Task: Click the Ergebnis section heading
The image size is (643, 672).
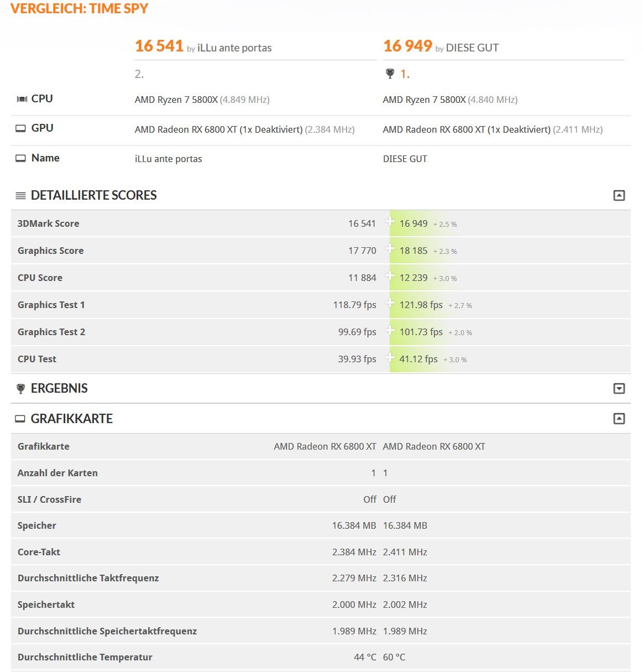Action: pyautogui.click(x=59, y=388)
